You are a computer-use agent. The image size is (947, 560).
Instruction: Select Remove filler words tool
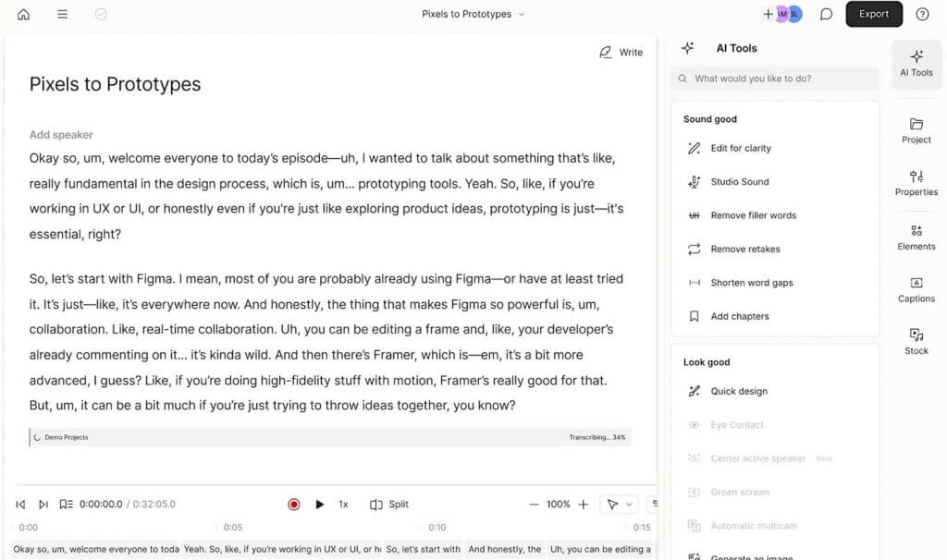pyautogui.click(x=753, y=215)
